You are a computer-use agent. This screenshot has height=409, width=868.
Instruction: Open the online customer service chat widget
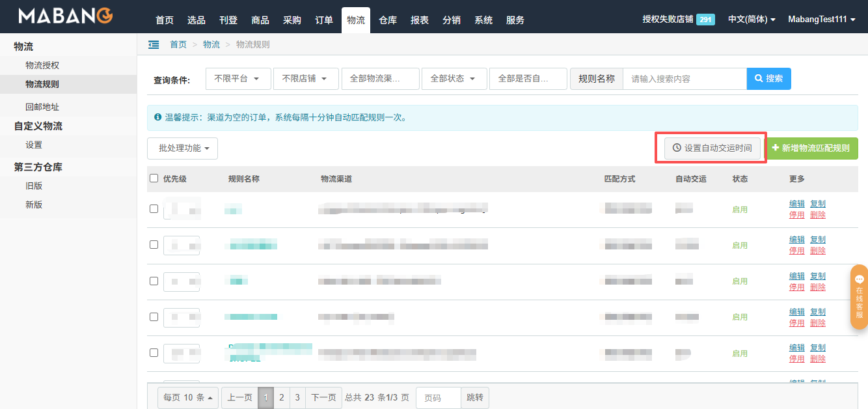point(859,297)
